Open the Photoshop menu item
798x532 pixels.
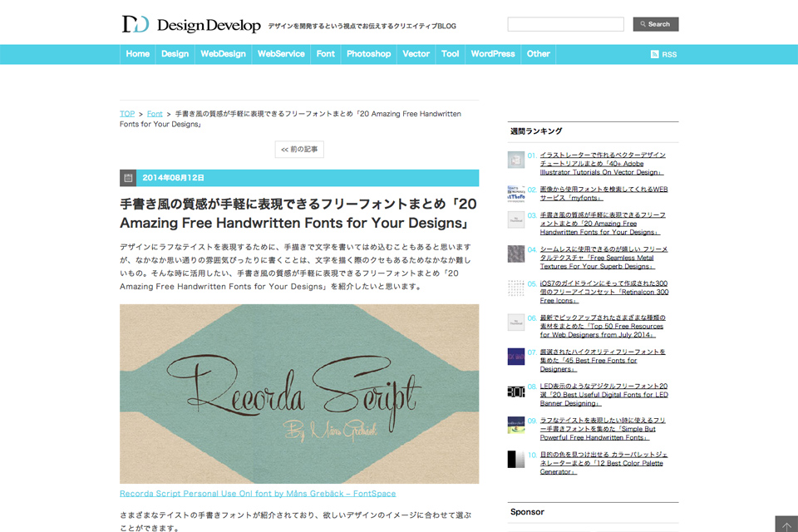368,54
